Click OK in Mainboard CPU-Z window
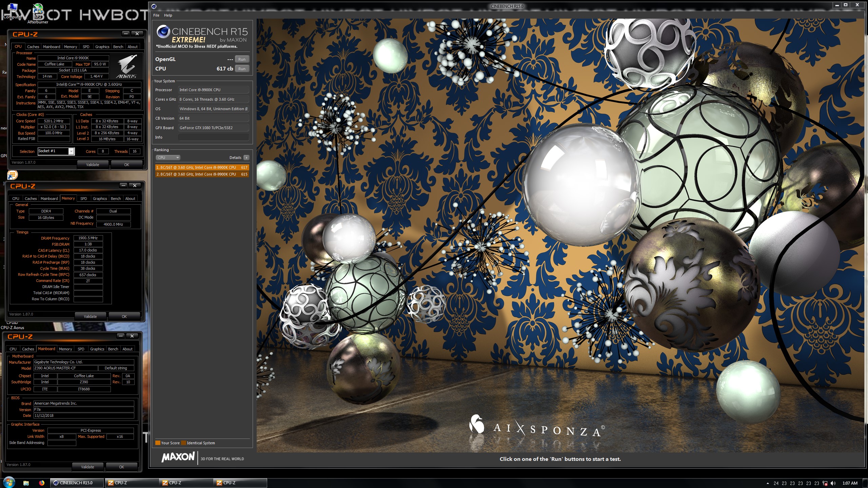Screen dimensions: 868x488 [121, 467]
